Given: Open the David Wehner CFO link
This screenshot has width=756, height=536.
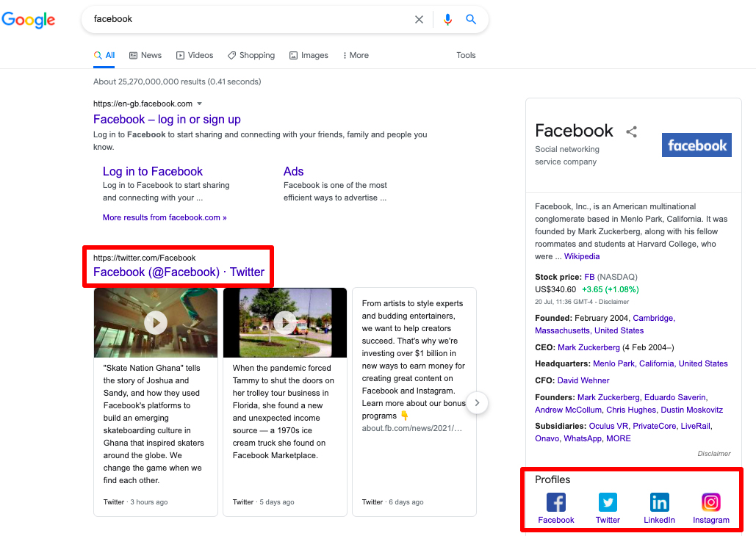Looking at the screenshot, I should (x=583, y=380).
